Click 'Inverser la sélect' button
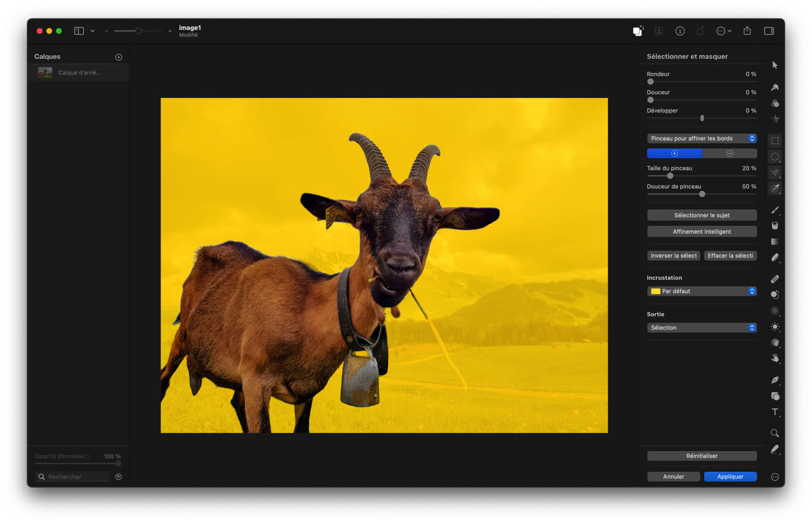 coord(673,256)
